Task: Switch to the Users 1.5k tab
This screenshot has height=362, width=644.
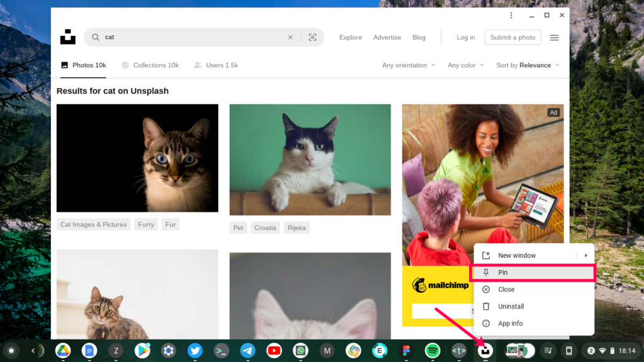Action: [216, 65]
